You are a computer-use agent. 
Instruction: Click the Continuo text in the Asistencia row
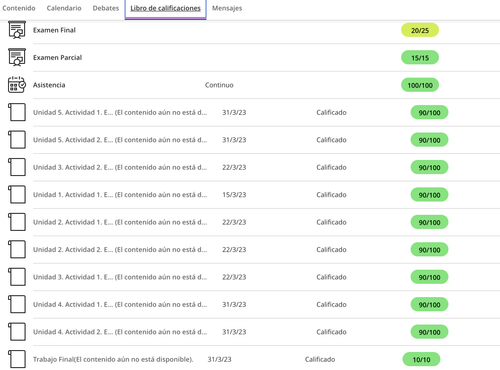coord(219,85)
